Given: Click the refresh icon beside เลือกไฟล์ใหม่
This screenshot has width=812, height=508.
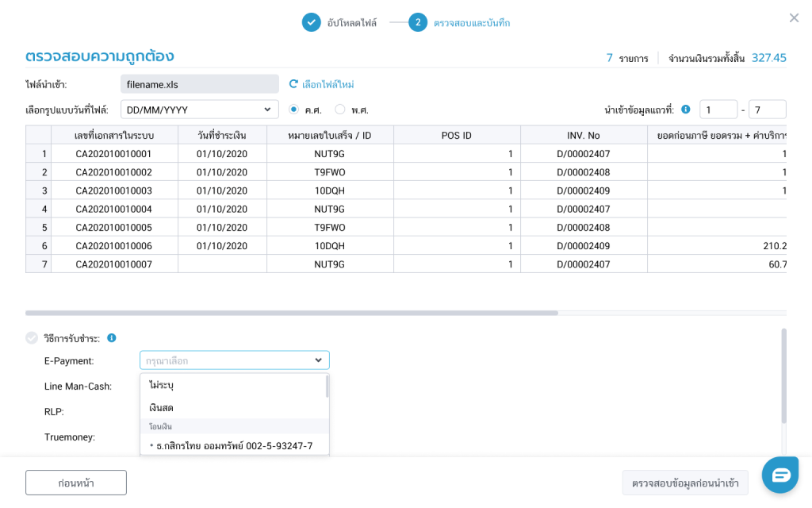Looking at the screenshot, I should [x=293, y=84].
